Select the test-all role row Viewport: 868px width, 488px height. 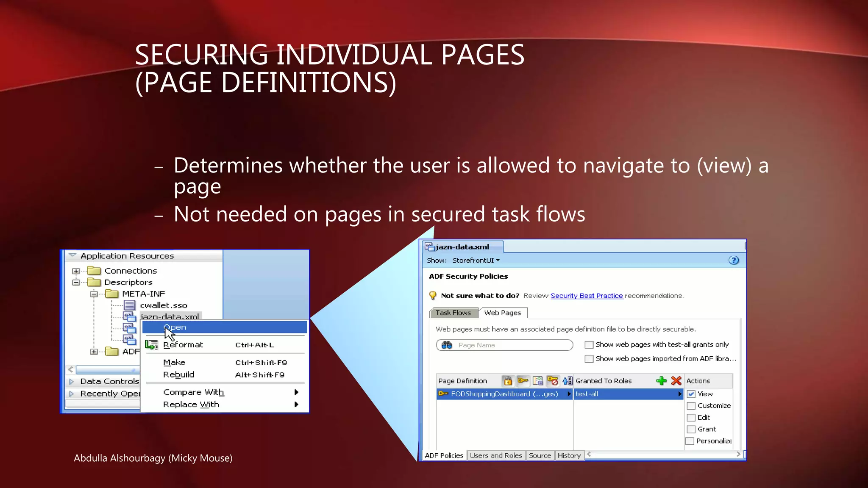pyautogui.click(x=629, y=394)
